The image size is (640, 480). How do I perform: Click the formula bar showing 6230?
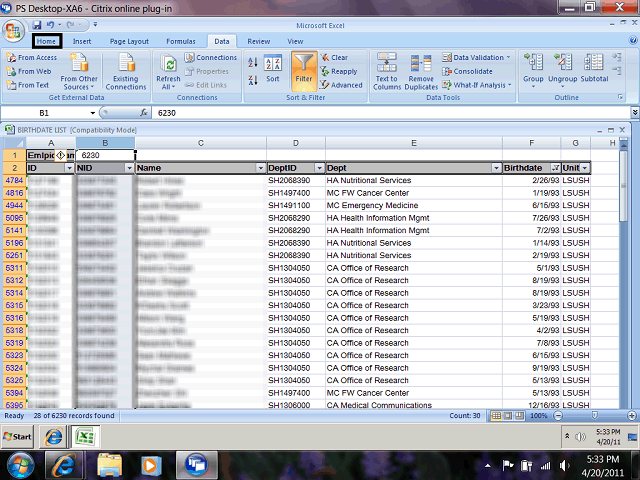(x=300, y=114)
